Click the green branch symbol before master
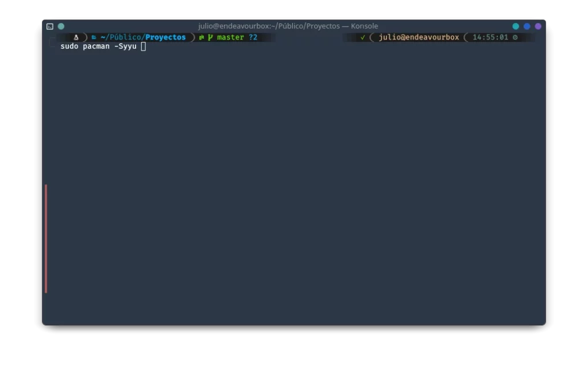The width and height of the screenshot is (588, 373). coord(210,37)
